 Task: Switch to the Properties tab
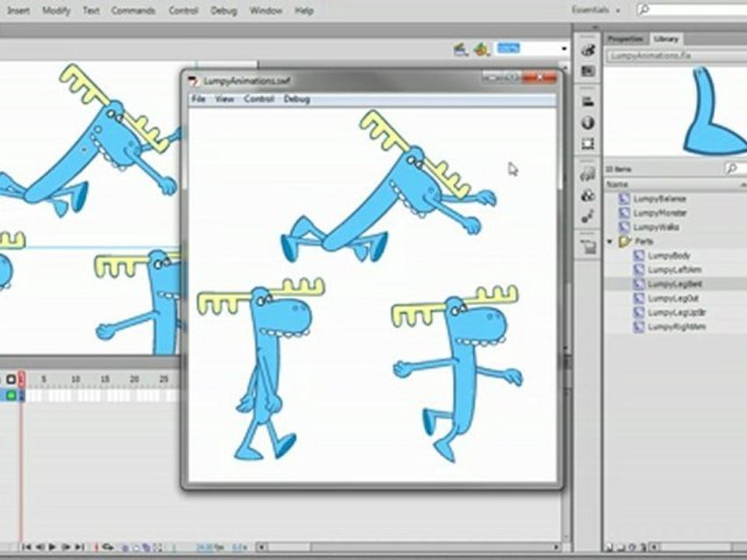pos(626,39)
